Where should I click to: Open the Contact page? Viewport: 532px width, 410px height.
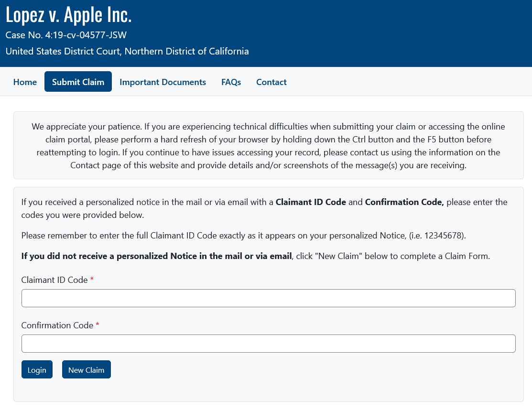tap(271, 82)
